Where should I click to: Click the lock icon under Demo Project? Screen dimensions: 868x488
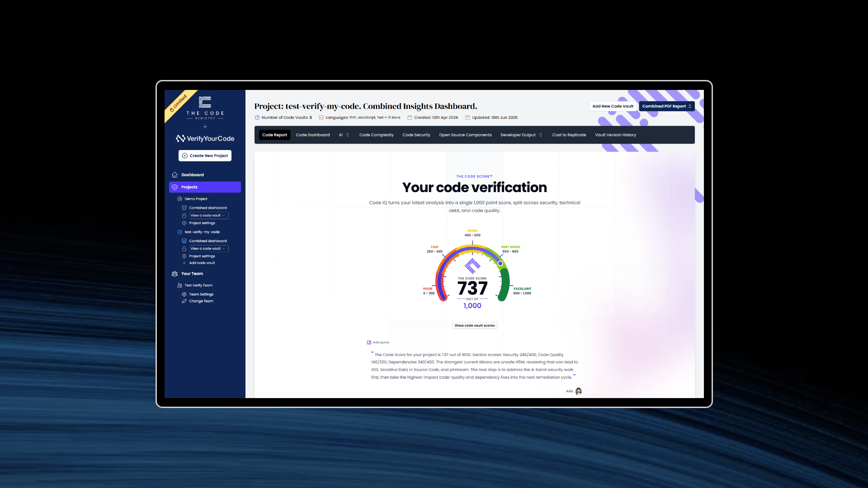tap(184, 216)
